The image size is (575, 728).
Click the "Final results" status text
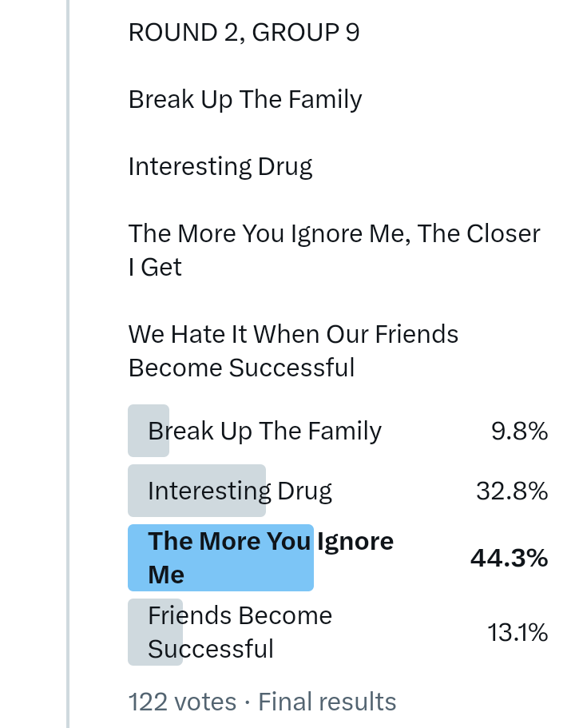coord(327,702)
